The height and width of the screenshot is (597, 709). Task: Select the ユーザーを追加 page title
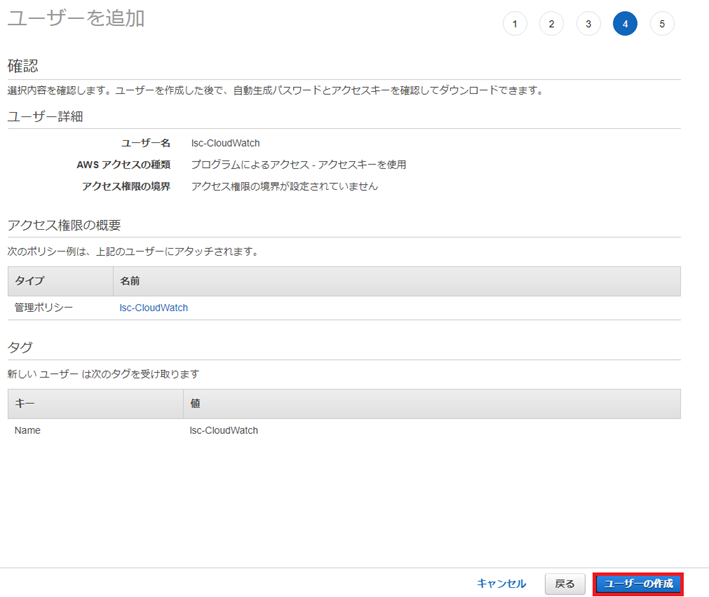coord(76,19)
